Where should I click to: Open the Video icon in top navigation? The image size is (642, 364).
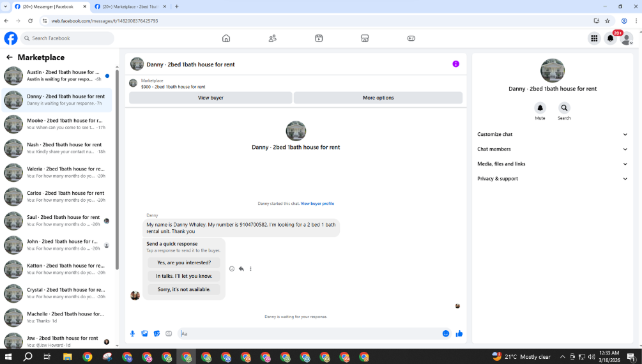tap(319, 38)
